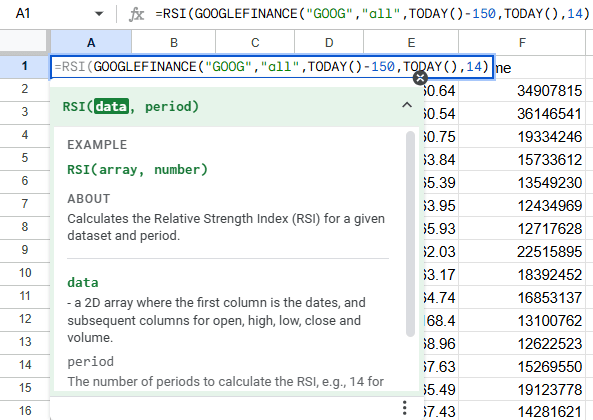
Task: Click cell containing 14281621
Action: pos(522,411)
